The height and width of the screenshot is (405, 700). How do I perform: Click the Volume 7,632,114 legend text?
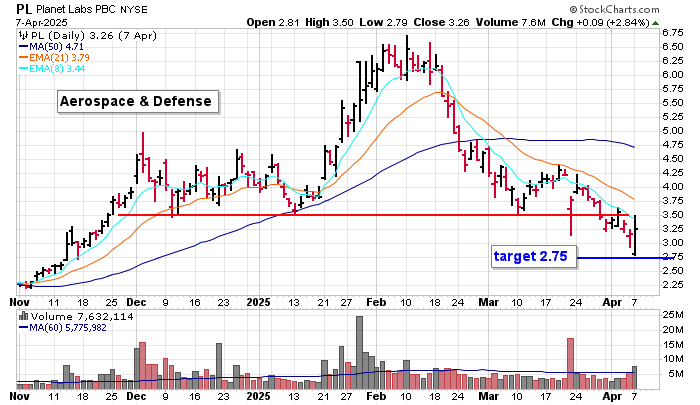pyautogui.click(x=82, y=317)
